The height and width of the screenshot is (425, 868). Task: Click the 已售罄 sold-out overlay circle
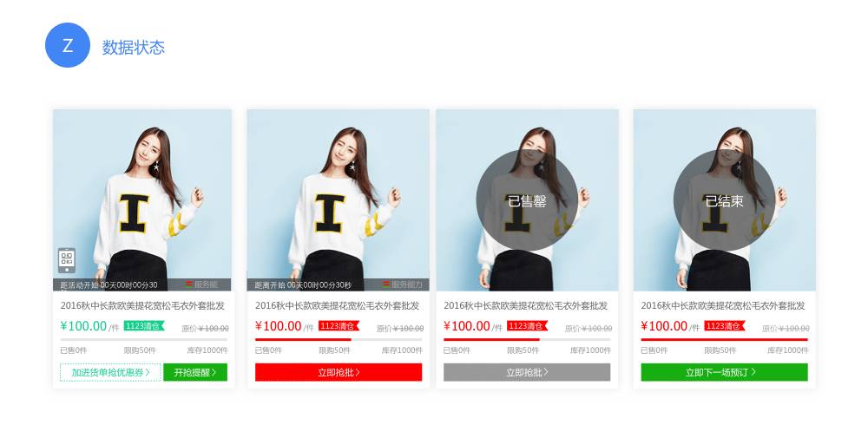(527, 200)
